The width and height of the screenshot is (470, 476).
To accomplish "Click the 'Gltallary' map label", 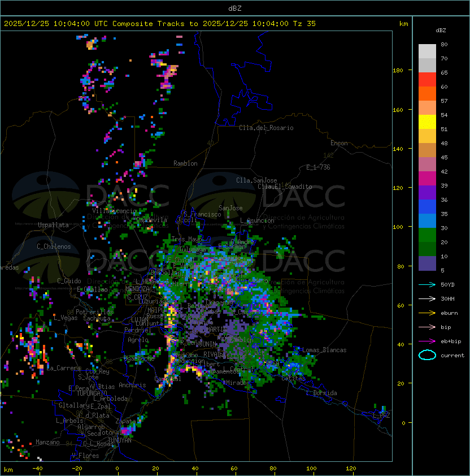I will [75, 405].
